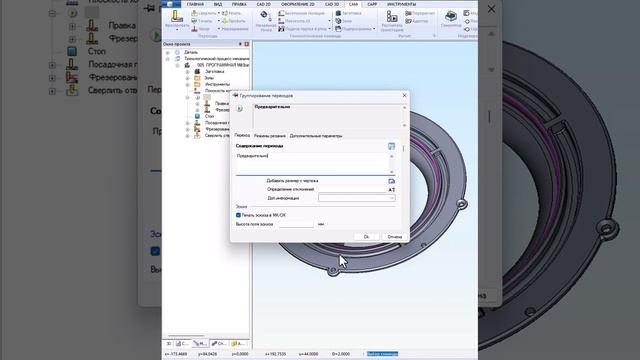Click the Резать cutting icon in the ribbon

pos(225,13)
